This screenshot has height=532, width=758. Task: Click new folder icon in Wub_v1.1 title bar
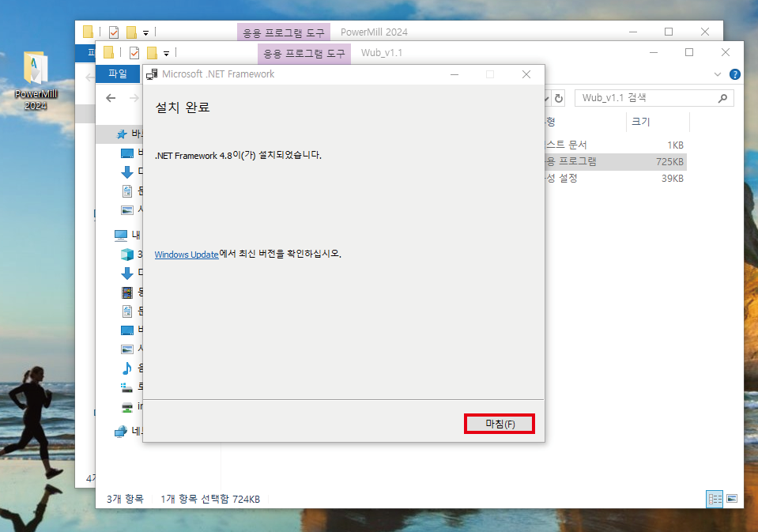pyautogui.click(x=153, y=53)
